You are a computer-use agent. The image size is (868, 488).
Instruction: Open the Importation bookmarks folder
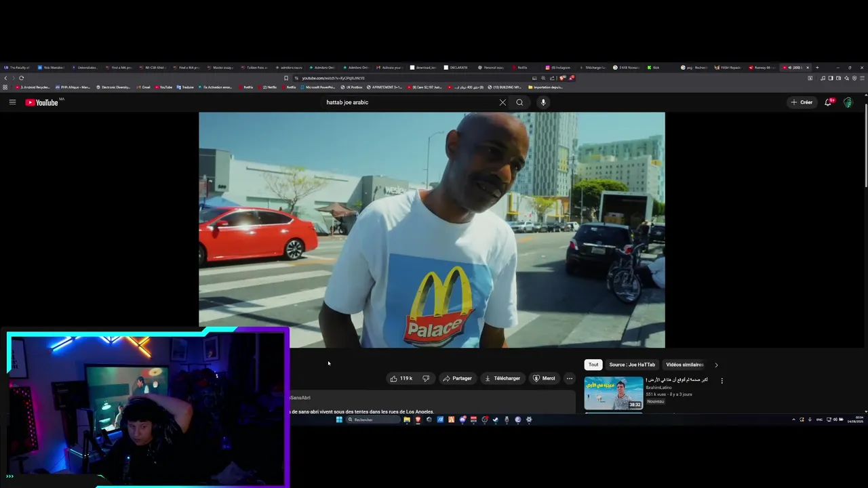pyautogui.click(x=546, y=87)
